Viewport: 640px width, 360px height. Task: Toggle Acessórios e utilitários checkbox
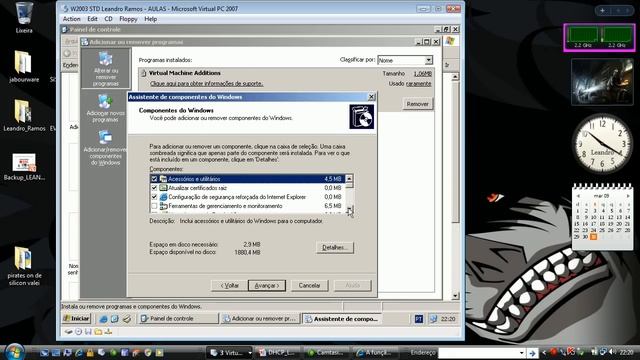pos(154,179)
